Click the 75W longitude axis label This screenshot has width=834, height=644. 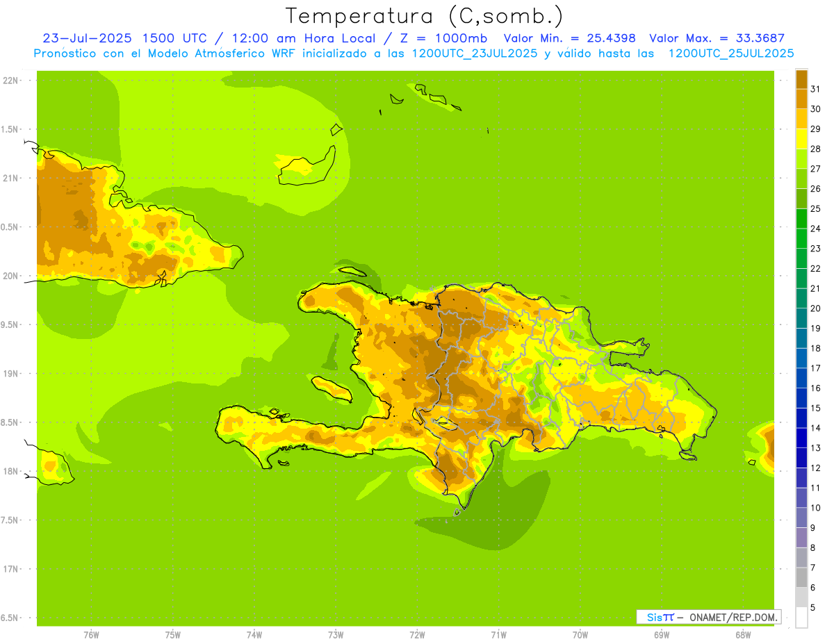[x=172, y=634]
